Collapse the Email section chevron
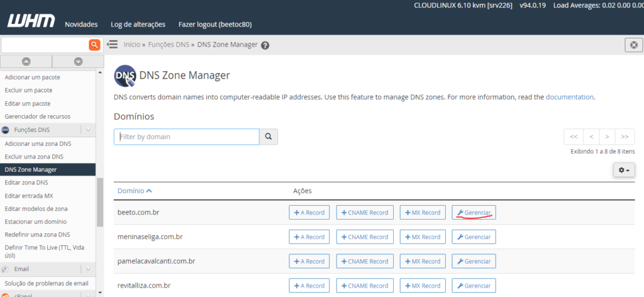Screen dimensions: 644x297 pos(88,269)
